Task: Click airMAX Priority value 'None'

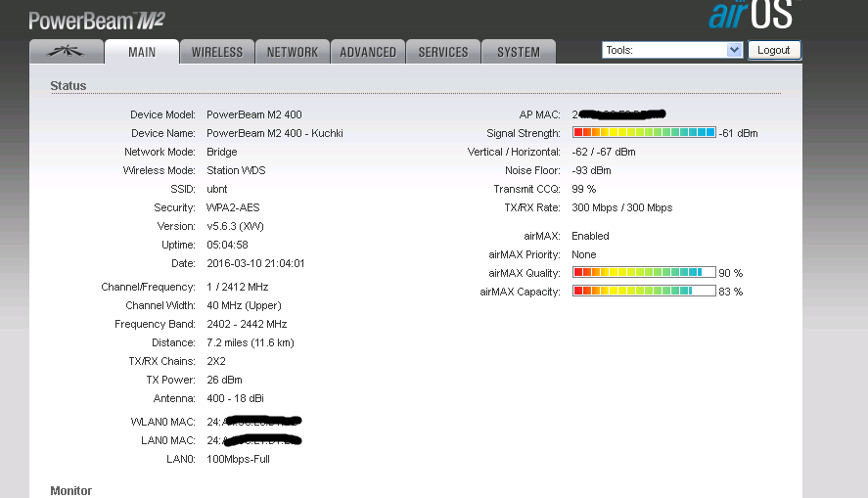Action: pyautogui.click(x=583, y=254)
